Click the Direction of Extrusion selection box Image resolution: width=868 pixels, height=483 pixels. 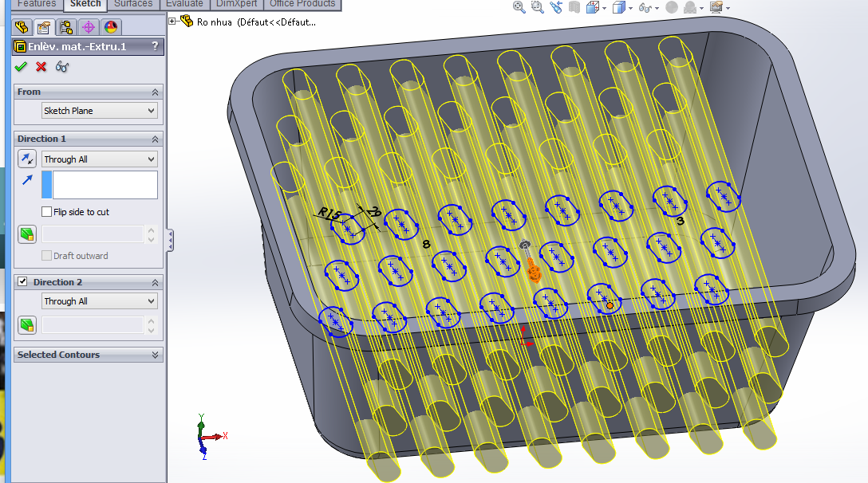[x=105, y=185]
